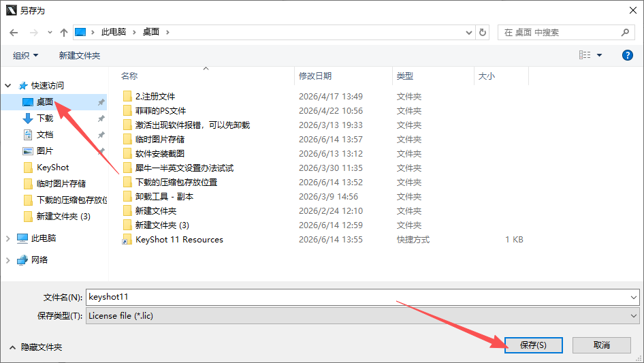644x363 pixels.
Task: Select 图片 in quick access
Action: [44, 151]
